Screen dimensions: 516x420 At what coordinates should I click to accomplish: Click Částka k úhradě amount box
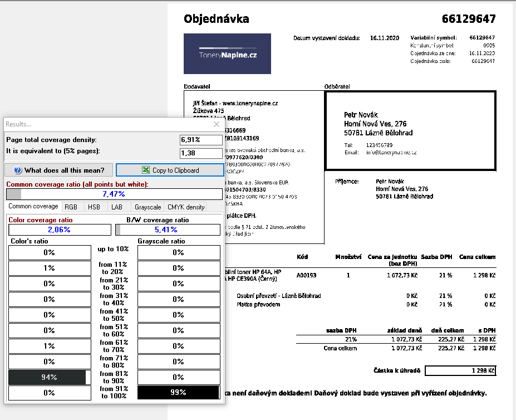coord(460,370)
